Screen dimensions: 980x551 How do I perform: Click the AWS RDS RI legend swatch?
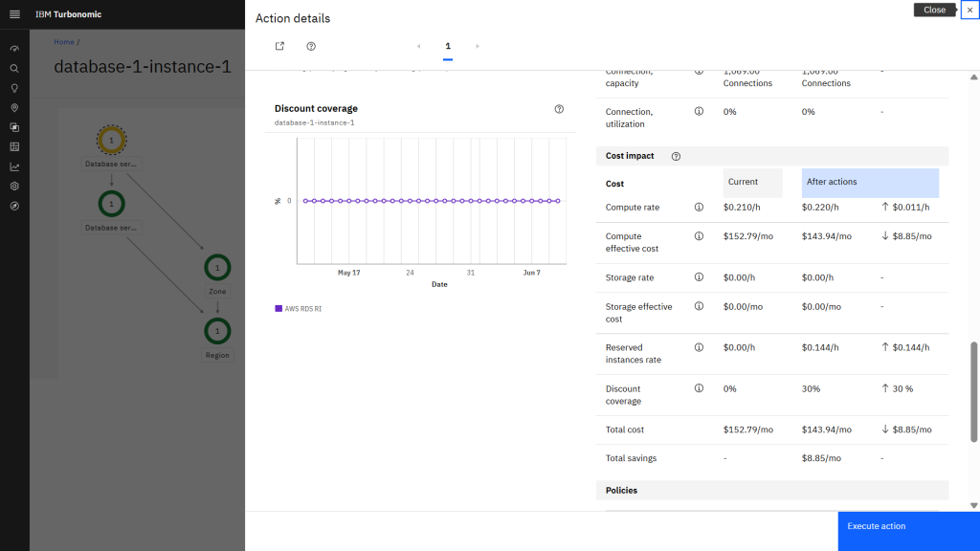(x=278, y=309)
